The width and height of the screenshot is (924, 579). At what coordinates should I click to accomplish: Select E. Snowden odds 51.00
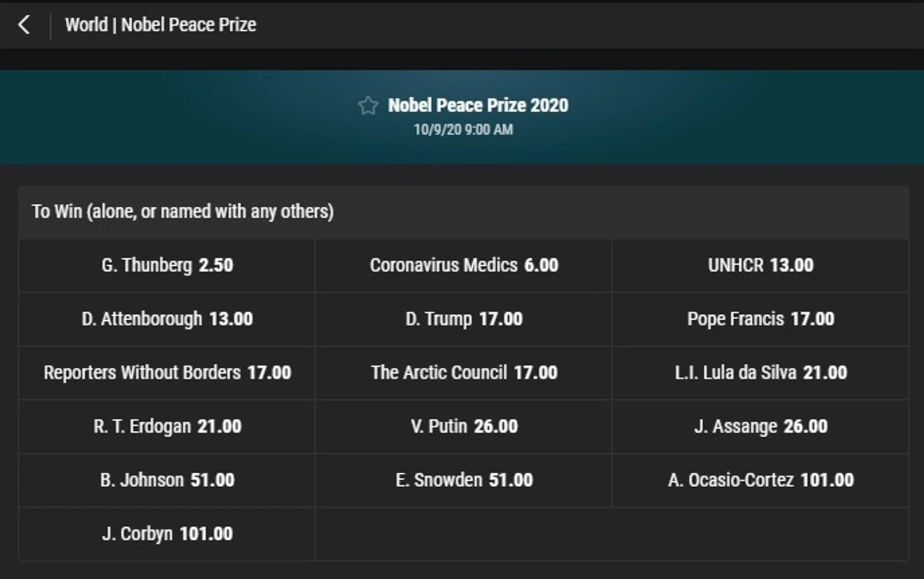coord(464,480)
